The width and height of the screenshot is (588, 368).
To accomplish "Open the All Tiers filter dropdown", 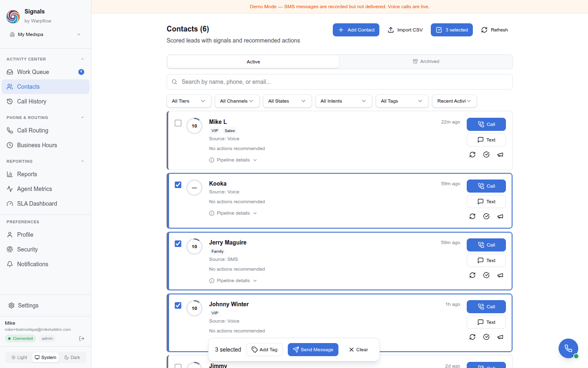I will 189,101.
